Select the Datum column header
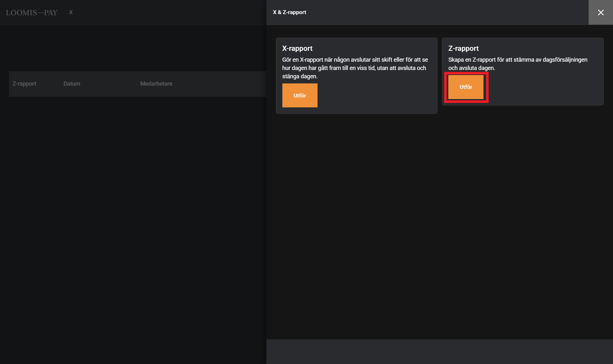 [72, 84]
